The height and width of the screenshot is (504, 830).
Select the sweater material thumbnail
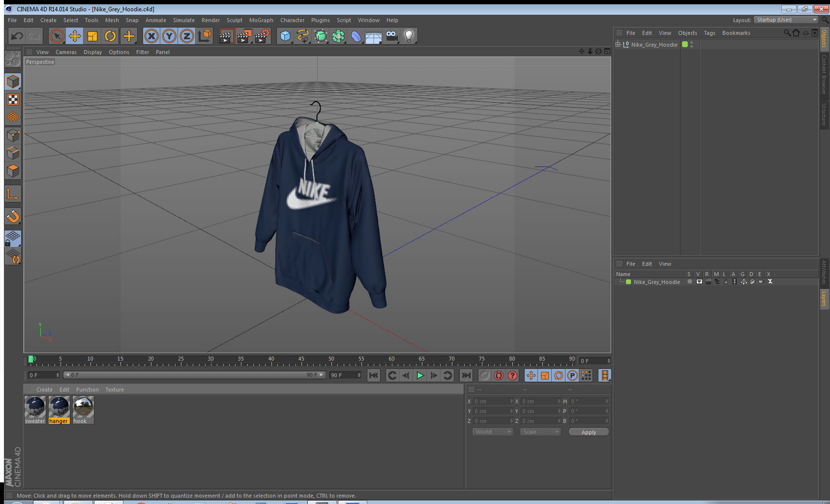pyautogui.click(x=35, y=407)
